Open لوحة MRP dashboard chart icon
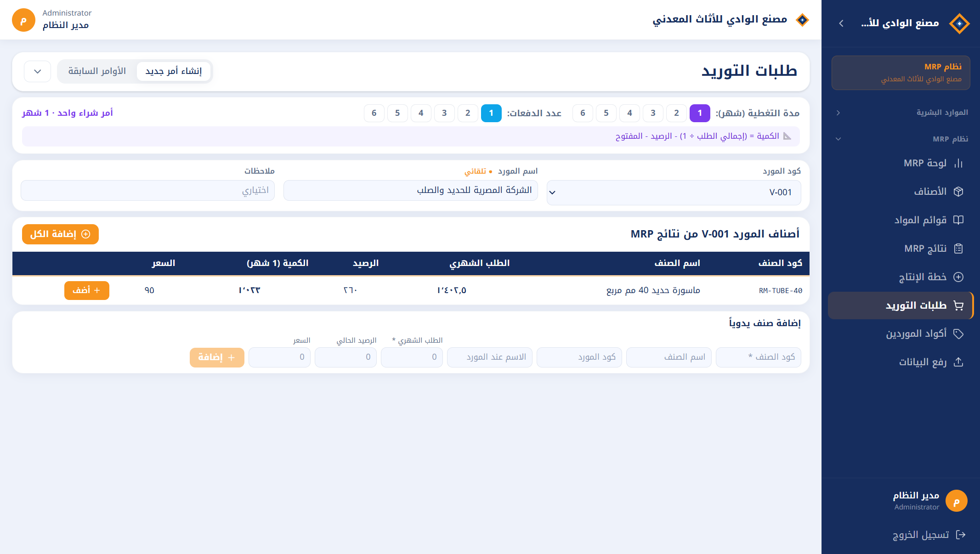Viewport: 980px width, 554px height. [x=958, y=163]
